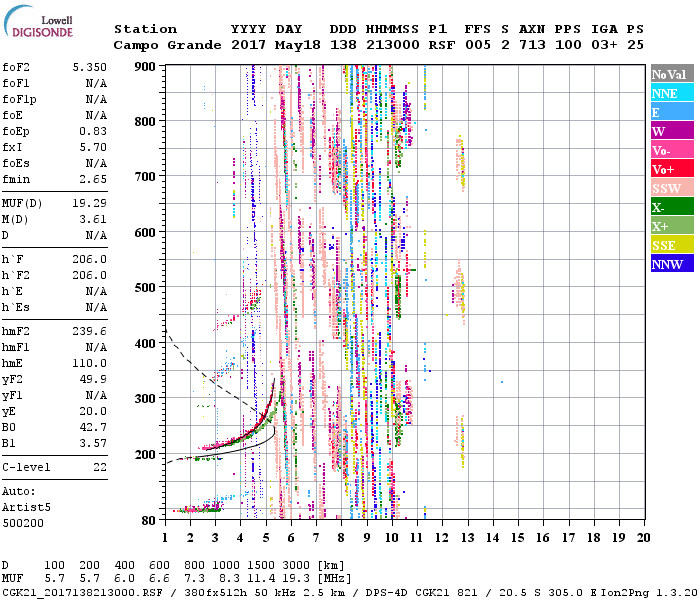Click the 500200 code under Artist5
This screenshot has height=600, width=700.
pos(23,523)
